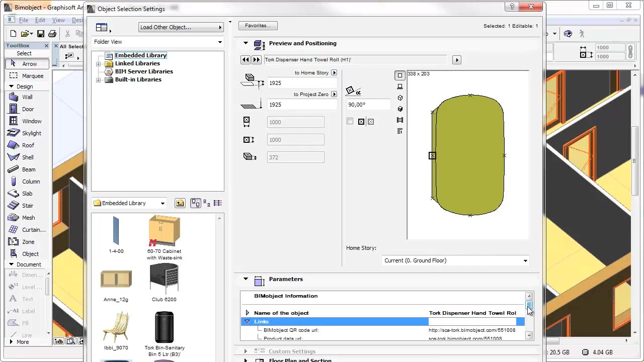Open the Home Story dropdown
This screenshot has width=644, height=362.
click(x=455, y=260)
